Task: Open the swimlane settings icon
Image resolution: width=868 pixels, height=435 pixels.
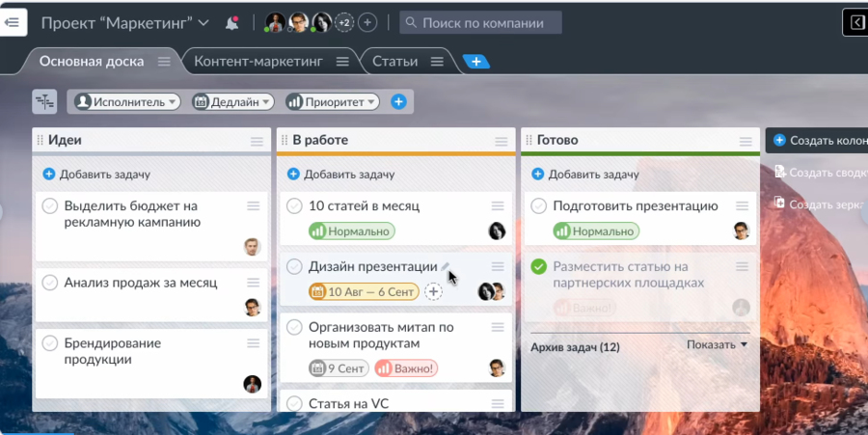Action: click(x=44, y=102)
